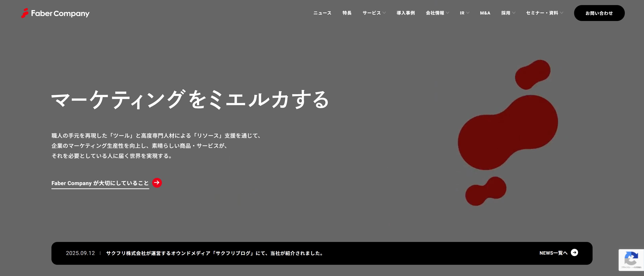Select the 特長 menu item
This screenshot has height=276, width=644.
(x=347, y=13)
